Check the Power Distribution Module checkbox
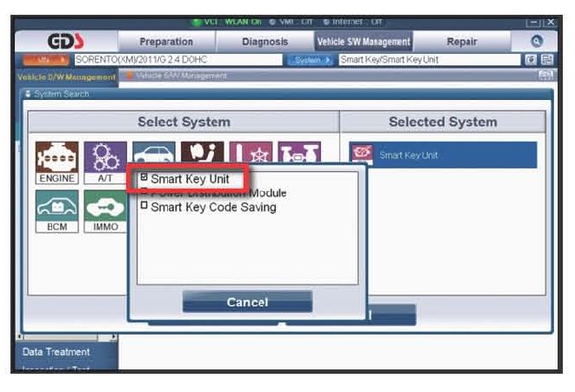Image resolution: width=575 pixels, height=392 pixels. click(144, 193)
